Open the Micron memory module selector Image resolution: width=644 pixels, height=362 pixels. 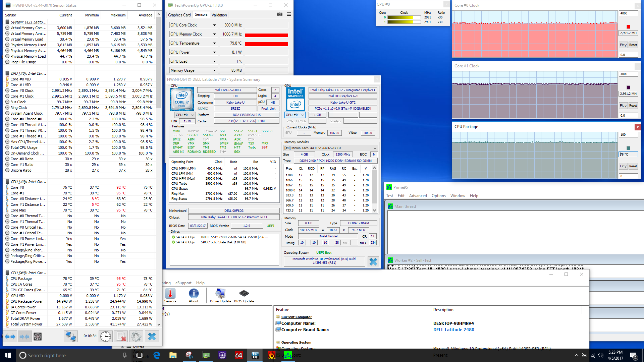375,148
